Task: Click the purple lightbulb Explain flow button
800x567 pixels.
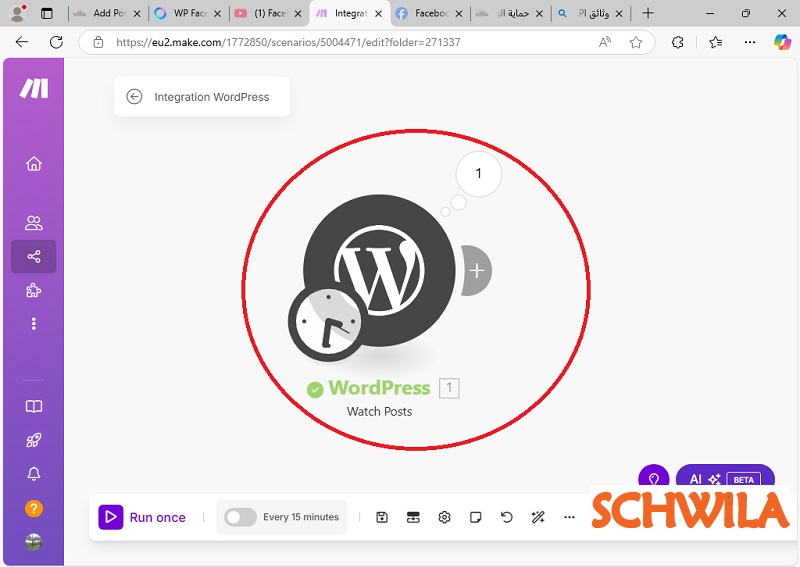Action: [654, 476]
